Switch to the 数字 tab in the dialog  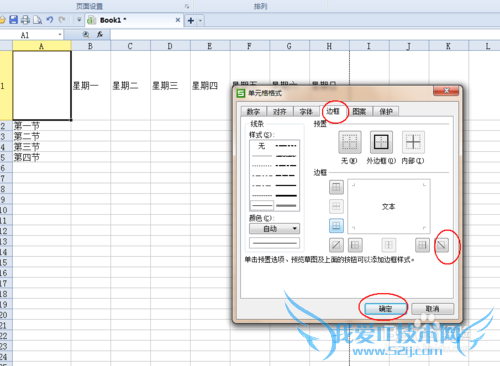click(x=253, y=112)
